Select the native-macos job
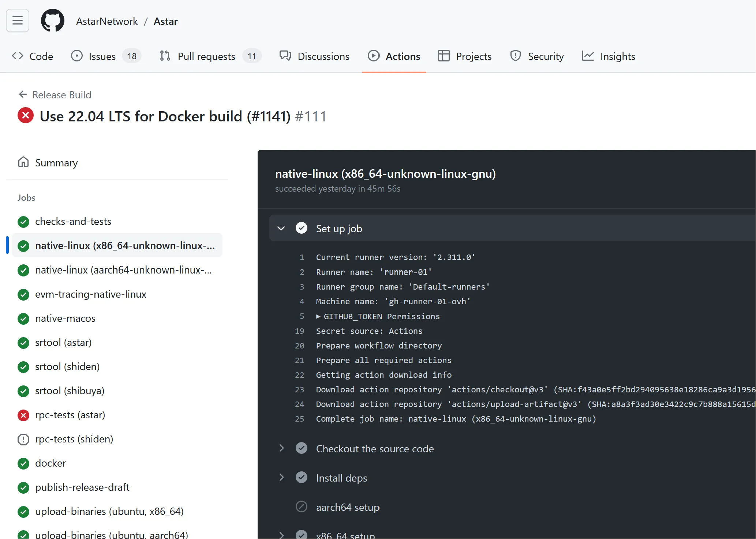Image resolution: width=756 pixels, height=539 pixels. coord(65,318)
